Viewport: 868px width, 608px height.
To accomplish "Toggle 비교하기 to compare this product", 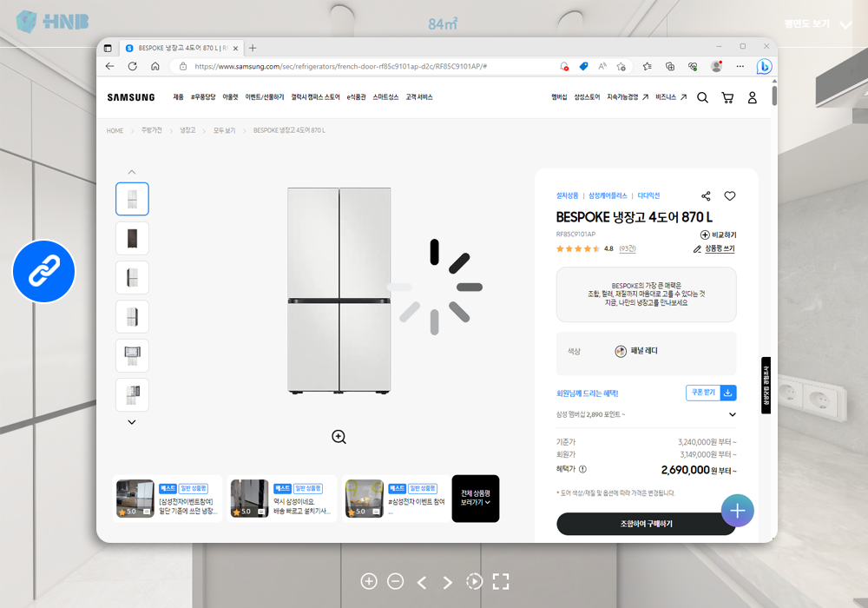I will [x=719, y=235].
